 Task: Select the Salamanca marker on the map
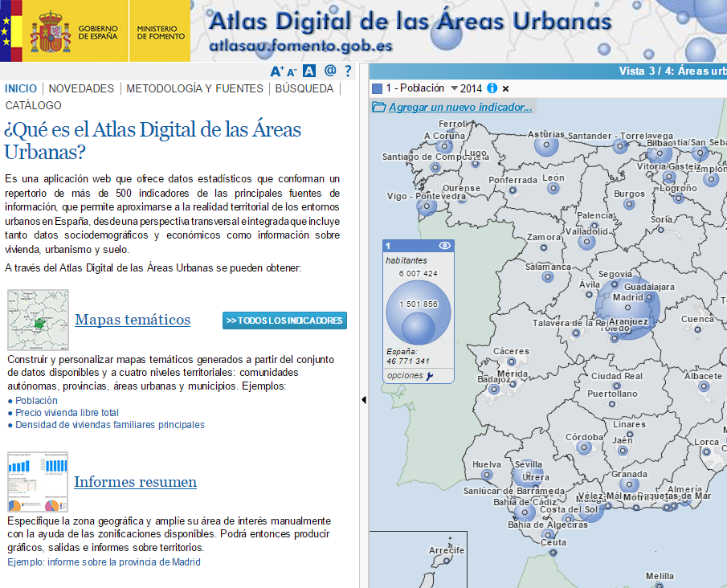[x=548, y=277]
